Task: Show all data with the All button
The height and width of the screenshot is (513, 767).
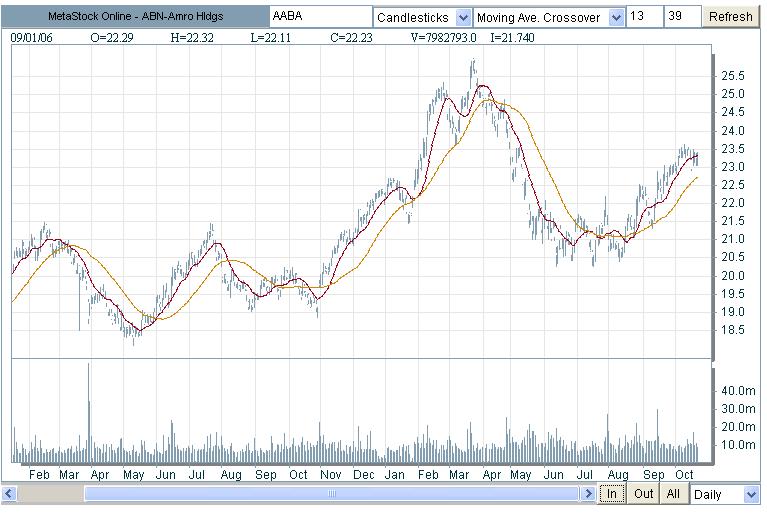Action: click(x=673, y=494)
